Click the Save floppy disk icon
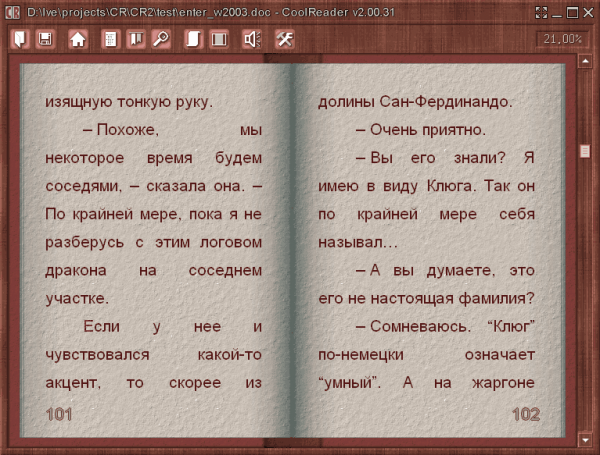The image size is (600, 455). pos(45,39)
